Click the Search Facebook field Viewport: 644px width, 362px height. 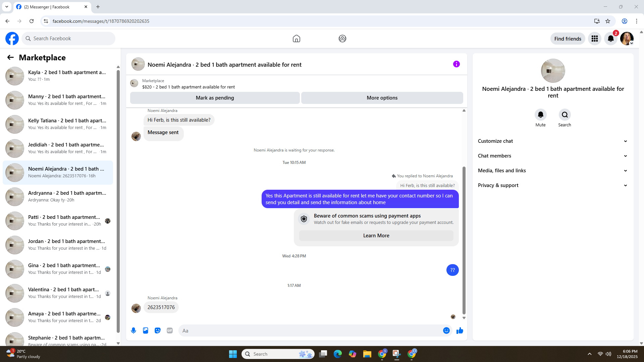tap(68, 39)
